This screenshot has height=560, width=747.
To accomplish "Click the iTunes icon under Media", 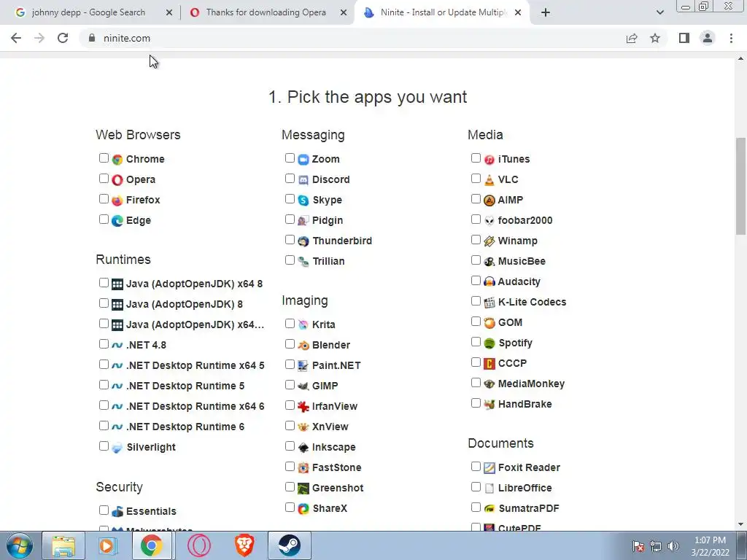I will 489,160.
